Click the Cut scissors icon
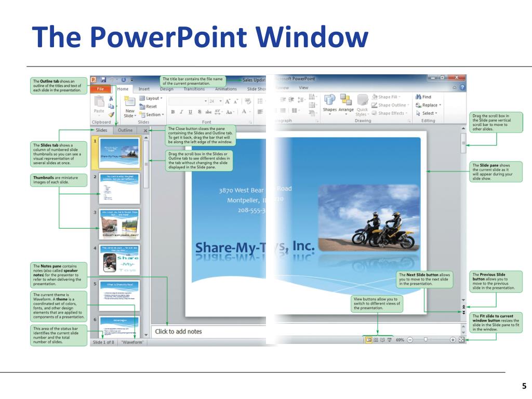532x399 pixels. [x=111, y=98]
